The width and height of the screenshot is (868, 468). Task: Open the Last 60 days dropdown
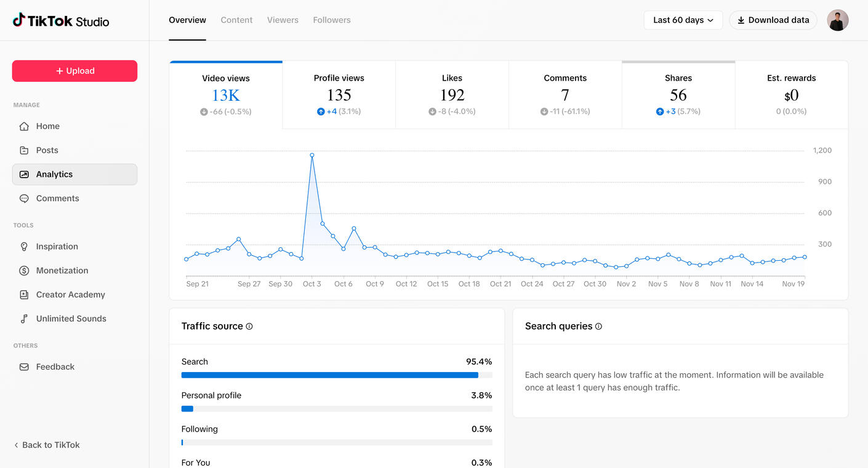point(683,20)
